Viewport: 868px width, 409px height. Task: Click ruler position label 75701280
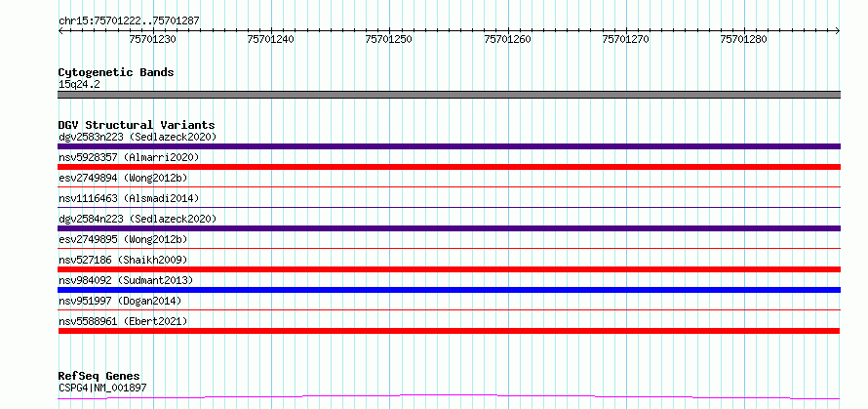pyautogui.click(x=743, y=39)
